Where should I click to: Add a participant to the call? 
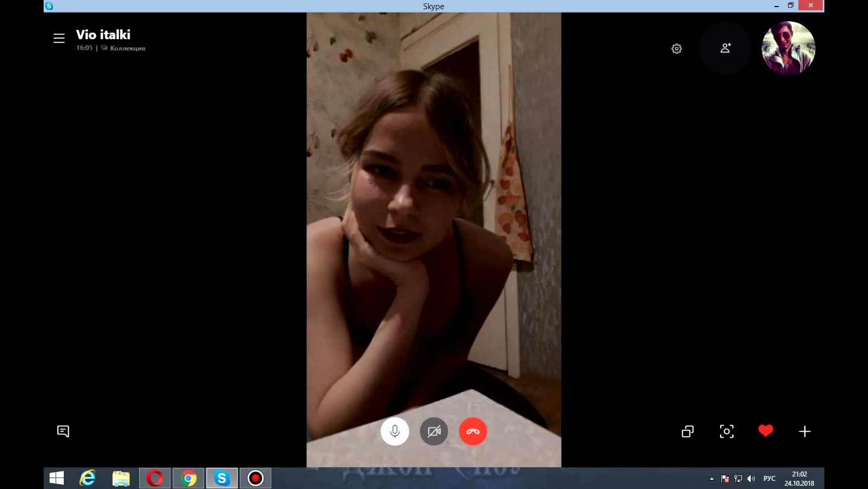[725, 49]
